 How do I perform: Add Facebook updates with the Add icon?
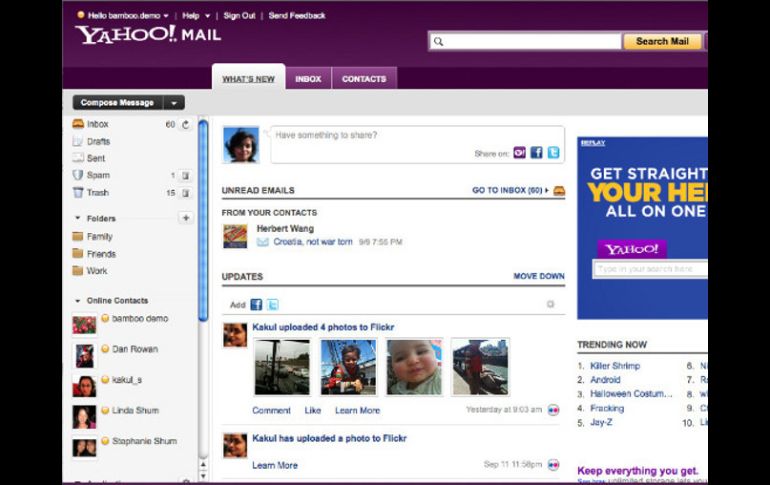point(256,305)
